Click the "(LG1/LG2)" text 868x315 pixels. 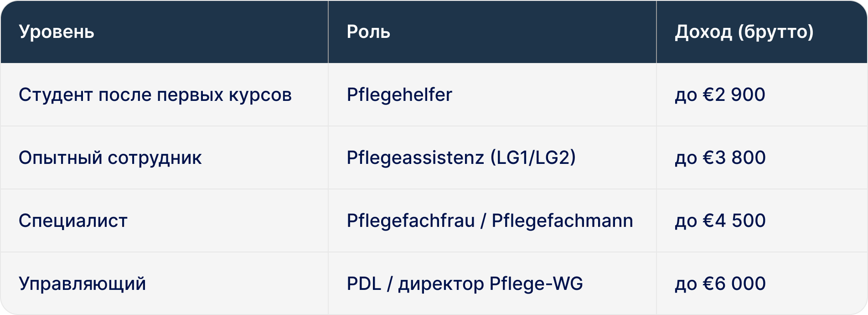(x=532, y=158)
